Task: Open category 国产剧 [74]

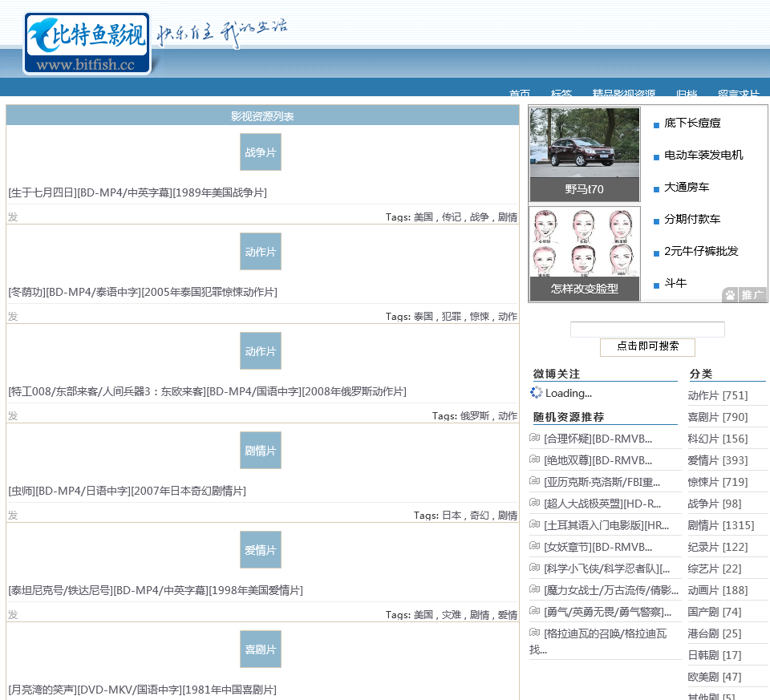Action: click(x=715, y=612)
